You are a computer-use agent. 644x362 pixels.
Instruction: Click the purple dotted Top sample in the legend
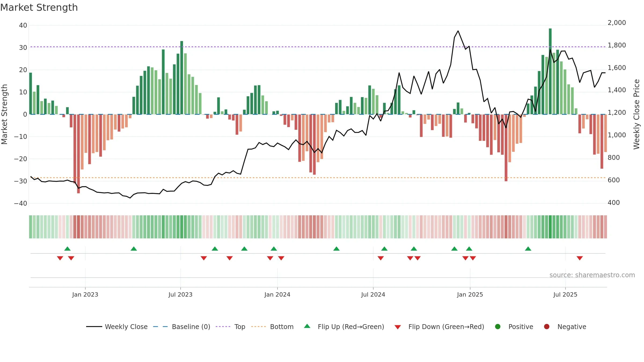pyautogui.click(x=223, y=327)
